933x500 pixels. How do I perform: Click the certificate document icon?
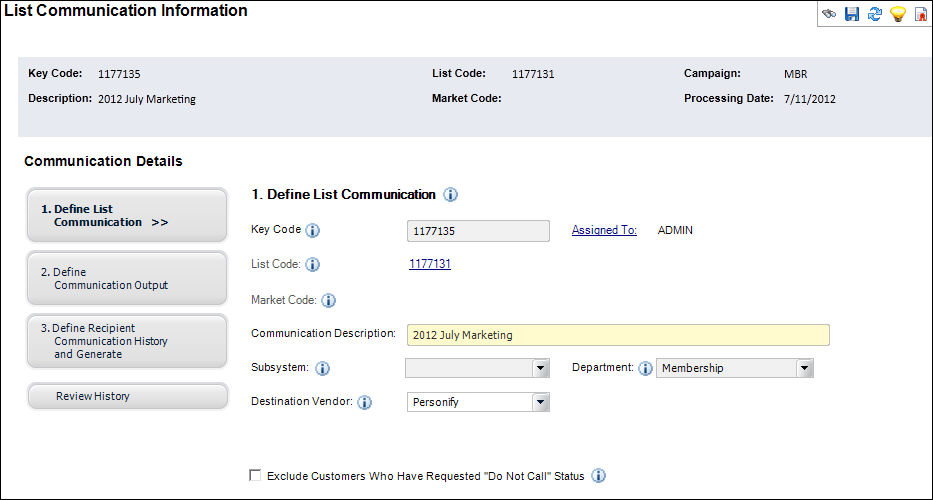920,14
